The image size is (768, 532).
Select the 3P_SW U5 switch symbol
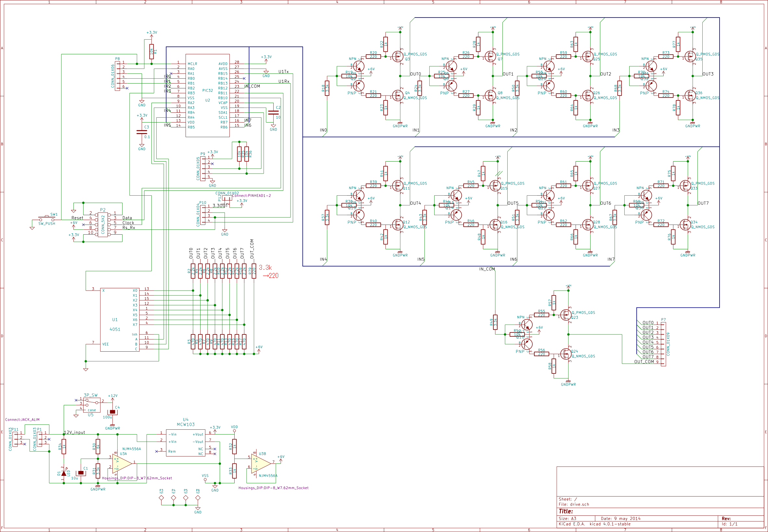pos(92,405)
